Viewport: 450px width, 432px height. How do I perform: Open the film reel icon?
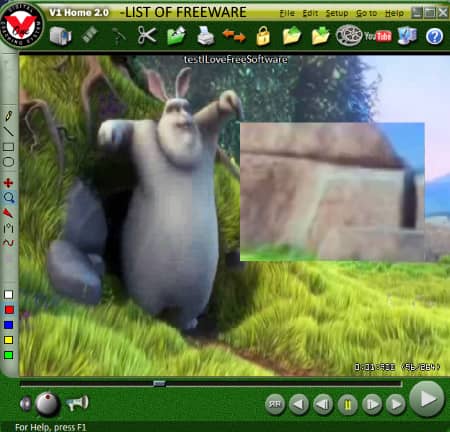pos(349,35)
